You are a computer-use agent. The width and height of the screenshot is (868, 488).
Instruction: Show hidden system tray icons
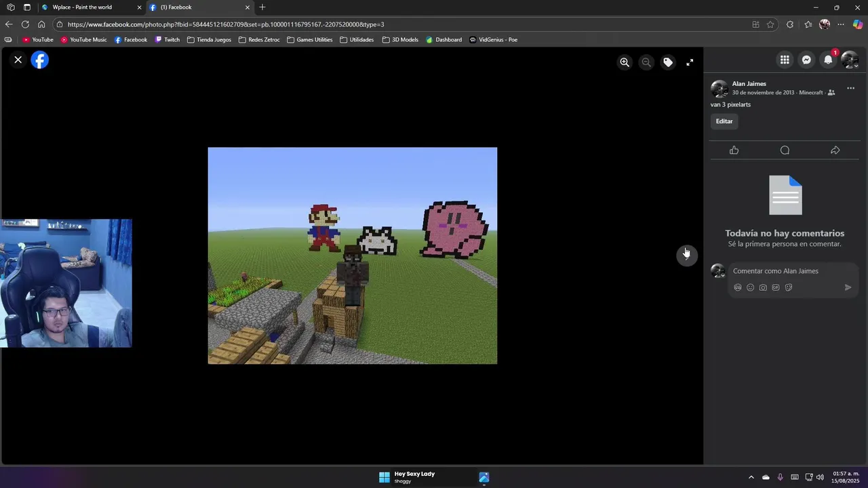pos(751,477)
